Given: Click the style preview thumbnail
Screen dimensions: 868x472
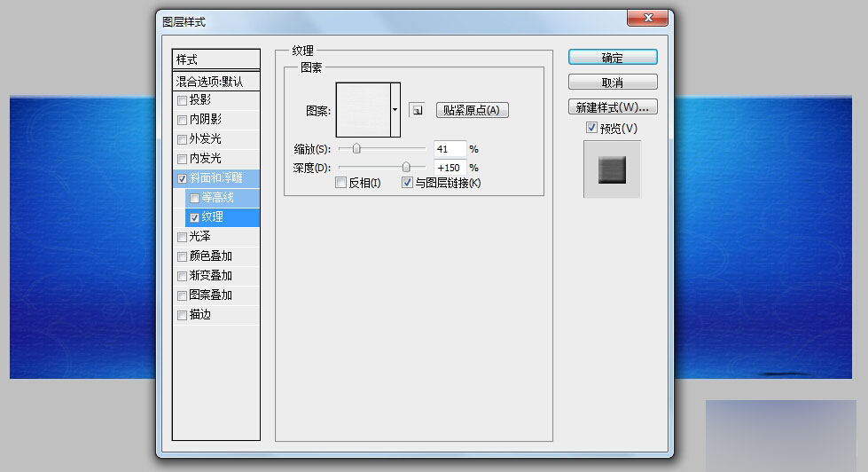Looking at the screenshot, I should (x=612, y=169).
